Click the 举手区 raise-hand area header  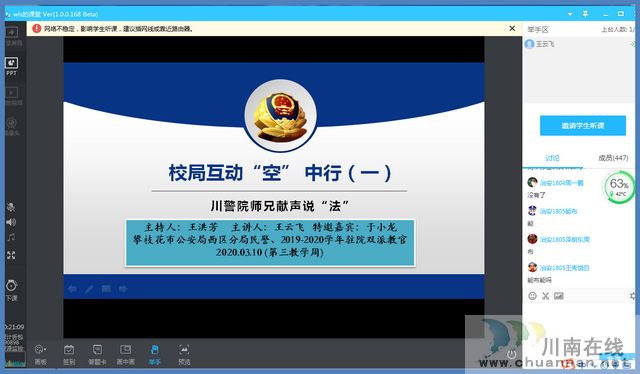pos(538,29)
